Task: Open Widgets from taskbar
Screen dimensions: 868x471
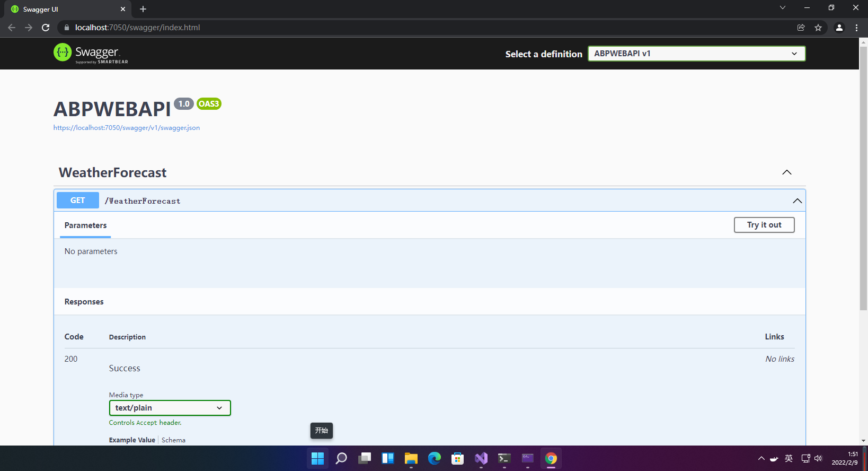Action: pyautogui.click(x=388, y=458)
